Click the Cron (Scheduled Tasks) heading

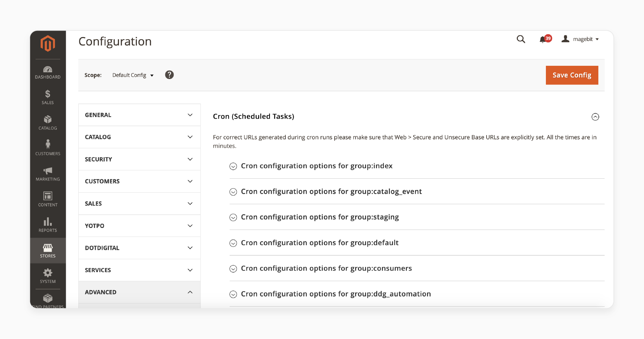tap(253, 116)
